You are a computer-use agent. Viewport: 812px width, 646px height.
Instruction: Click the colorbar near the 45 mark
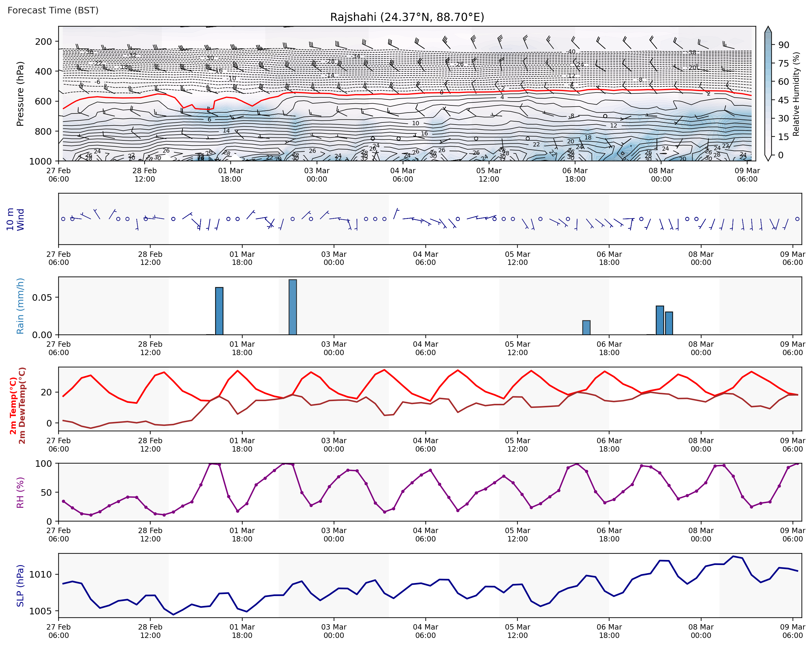pyautogui.click(x=768, y=100)
